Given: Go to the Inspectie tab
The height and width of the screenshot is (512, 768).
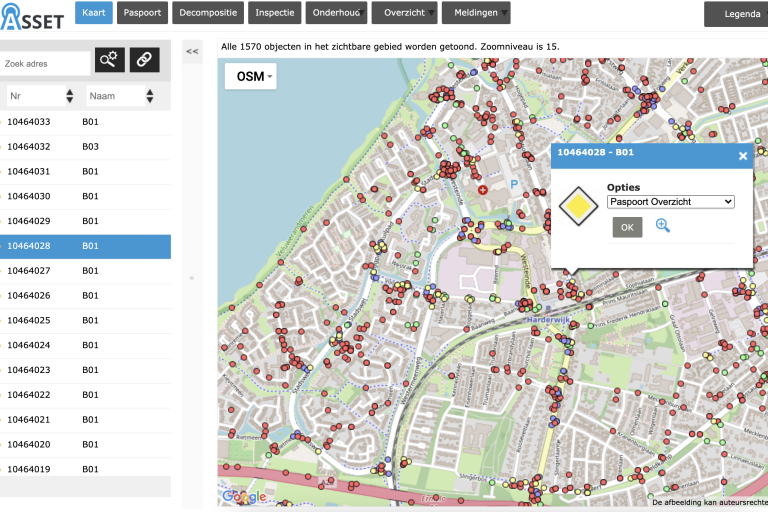Looking at the screenshot, I should [274, 13].
